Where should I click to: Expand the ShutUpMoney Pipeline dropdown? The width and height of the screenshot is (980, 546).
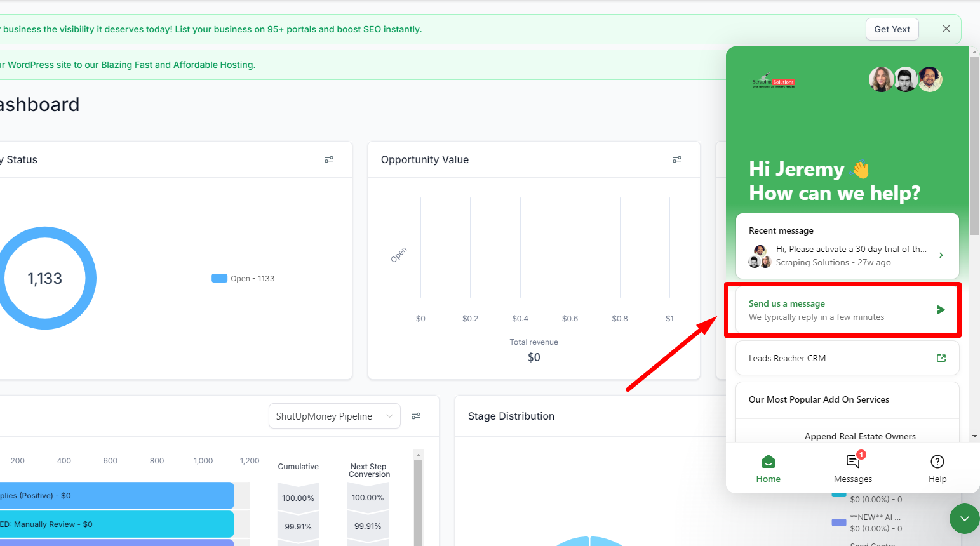point(335,416)
